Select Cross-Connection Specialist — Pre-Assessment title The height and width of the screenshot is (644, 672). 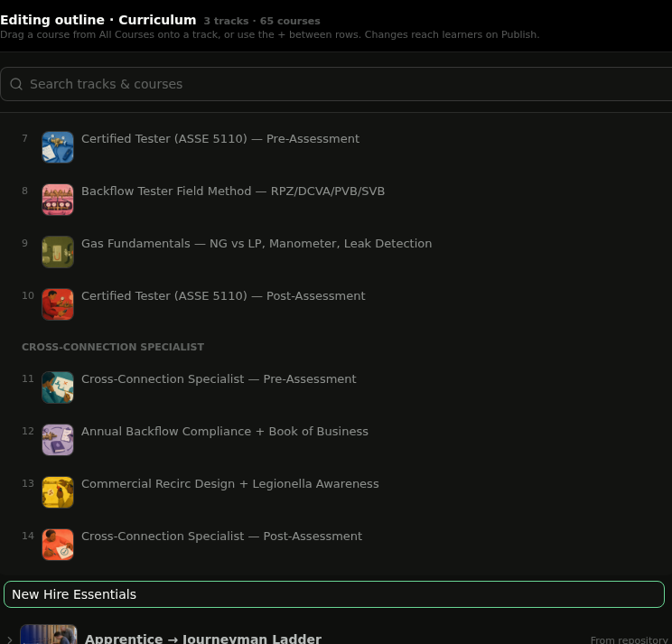pyautogui.click(x=219, y=378)
